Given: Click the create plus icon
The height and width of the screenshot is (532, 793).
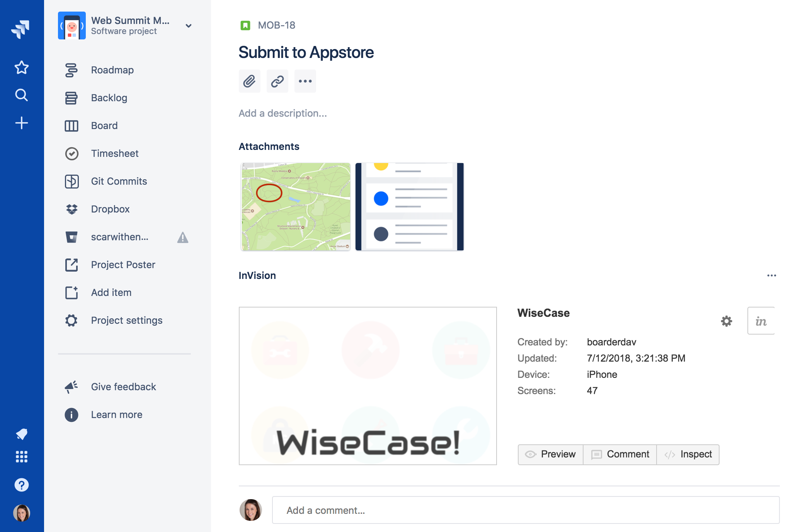Looking at the screenshot, I should tap(22, 123).
